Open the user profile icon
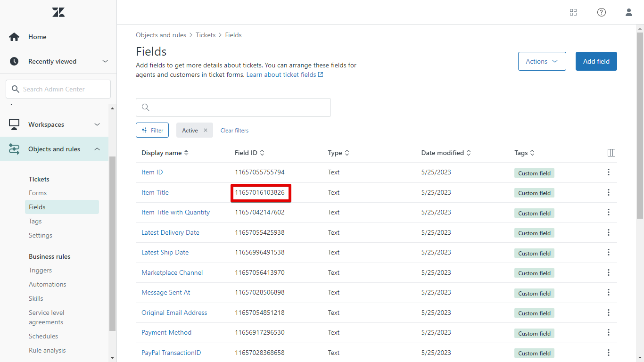Screen dimensions: 644x362 point(629,12)
